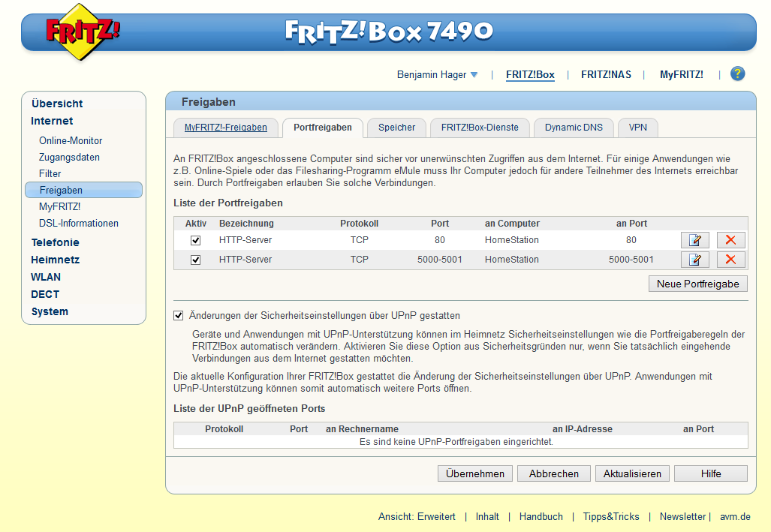This screenshot has height=532, width=771.
Task: Open Inhalt footer link
Action: (x=487, y=517)
